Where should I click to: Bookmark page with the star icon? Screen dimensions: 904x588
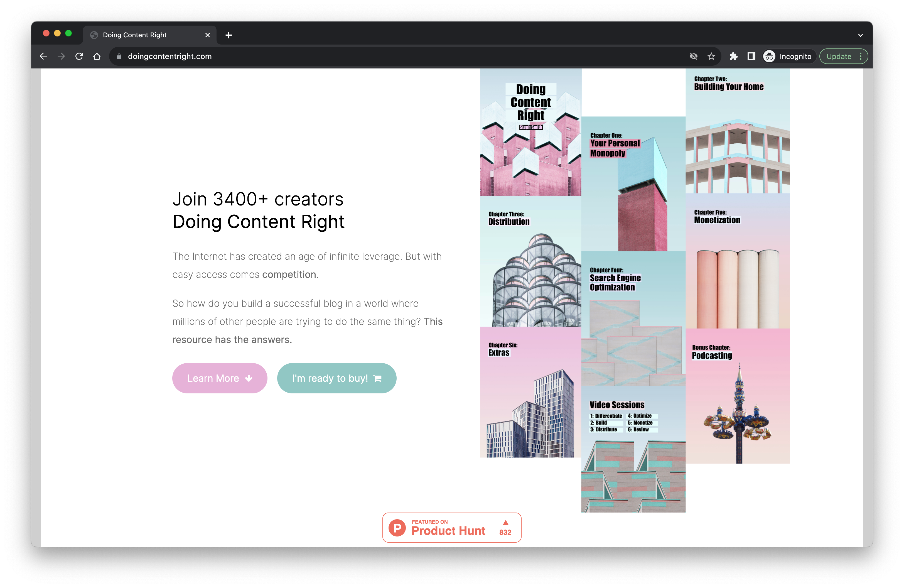pyautogui.click(x=711, y=56)
